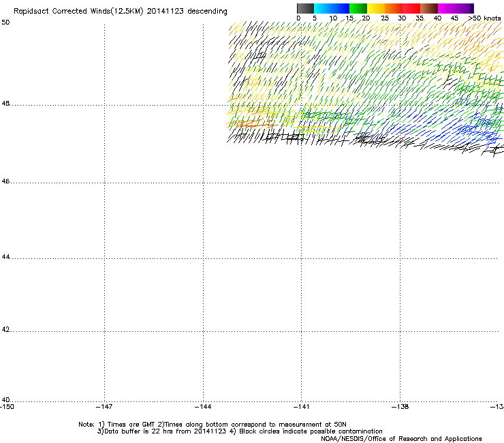
Task: Click the green 15-20 knots color segment
Action: [x=358, y=8]
